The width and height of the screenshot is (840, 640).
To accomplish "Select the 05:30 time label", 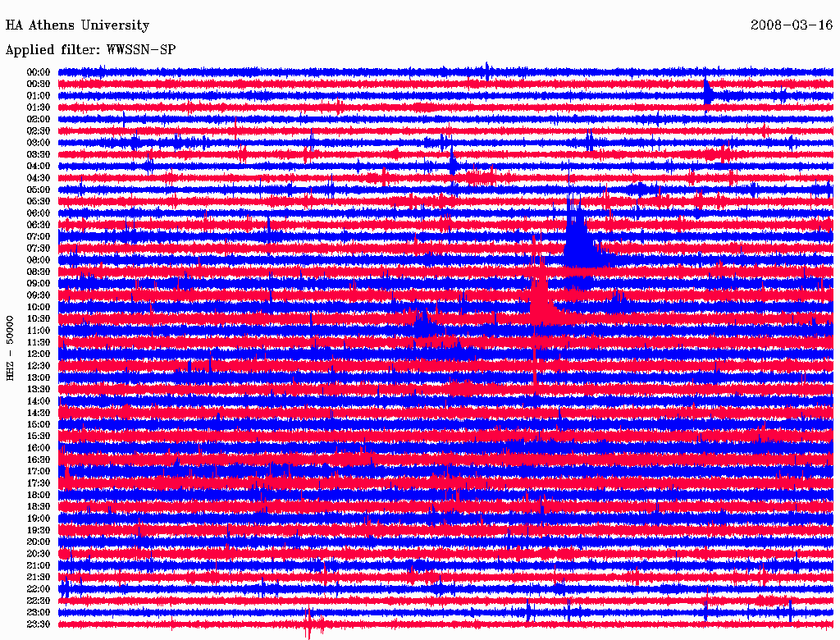I will pyautogui.click(x=39, y=201).
